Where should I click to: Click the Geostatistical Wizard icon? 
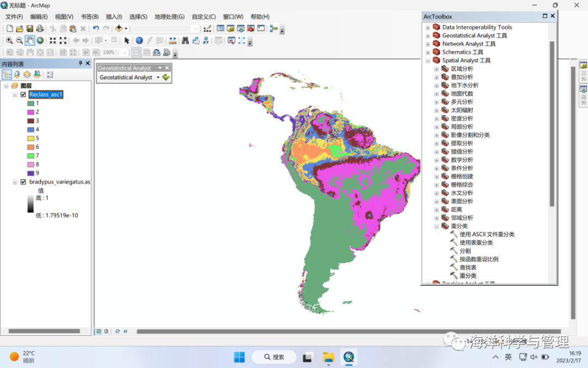pyautogui.click(x=166, y=77)
